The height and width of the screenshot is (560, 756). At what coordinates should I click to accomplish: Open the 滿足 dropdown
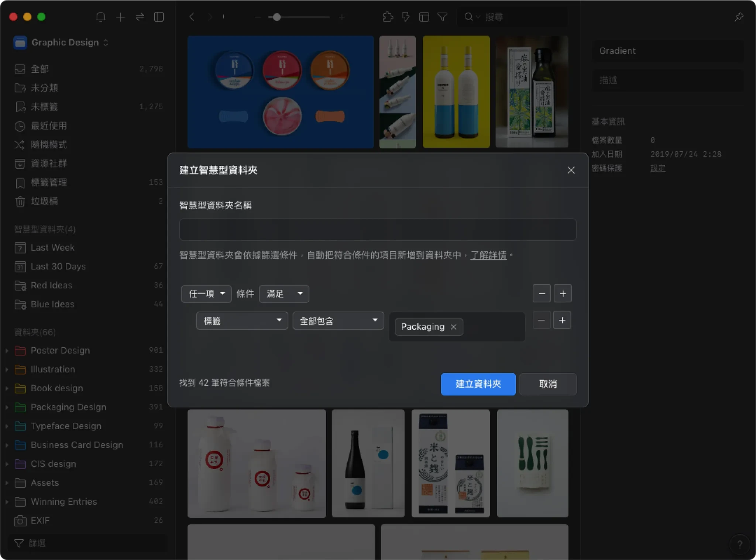tap(284, 294)
